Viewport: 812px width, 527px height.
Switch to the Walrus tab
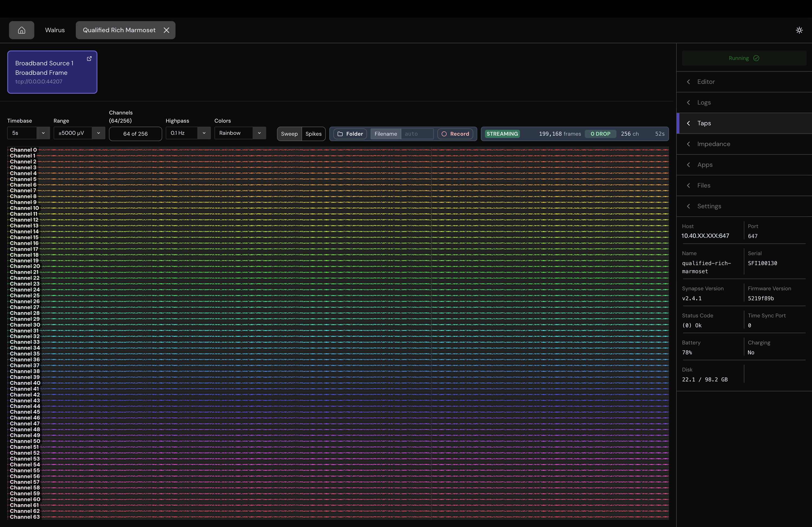point(55,30)
